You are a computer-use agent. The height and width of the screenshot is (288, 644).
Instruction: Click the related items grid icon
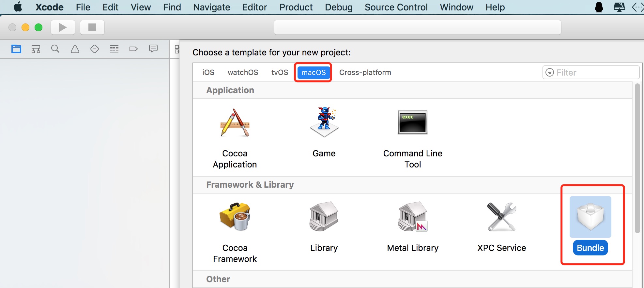pyautogui.click(x=176, y=49)
